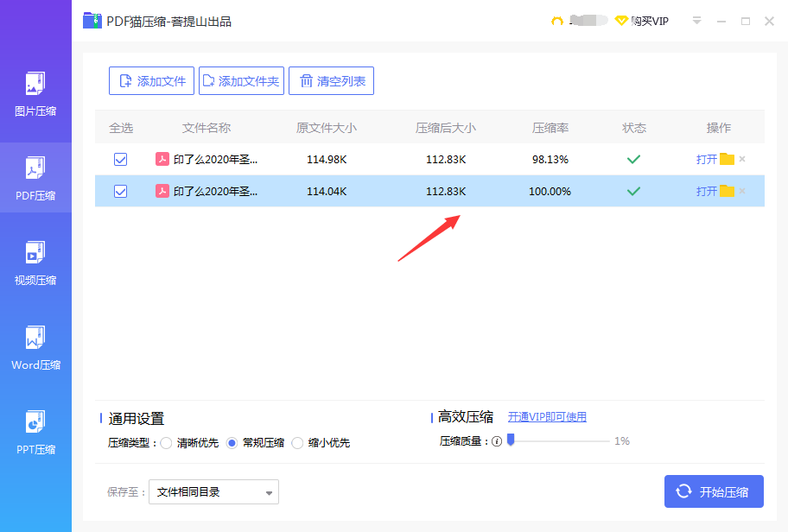Uncheck the file row sized 114.04K
Image resolution: width=788 pixels, height=532 pixels.
pyautogui.click(x=121, y=192)
